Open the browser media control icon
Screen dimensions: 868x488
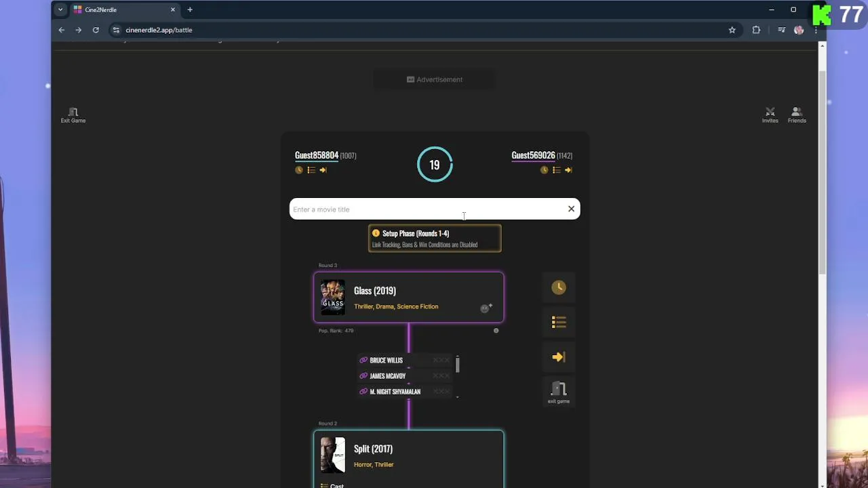coord(782,30)
